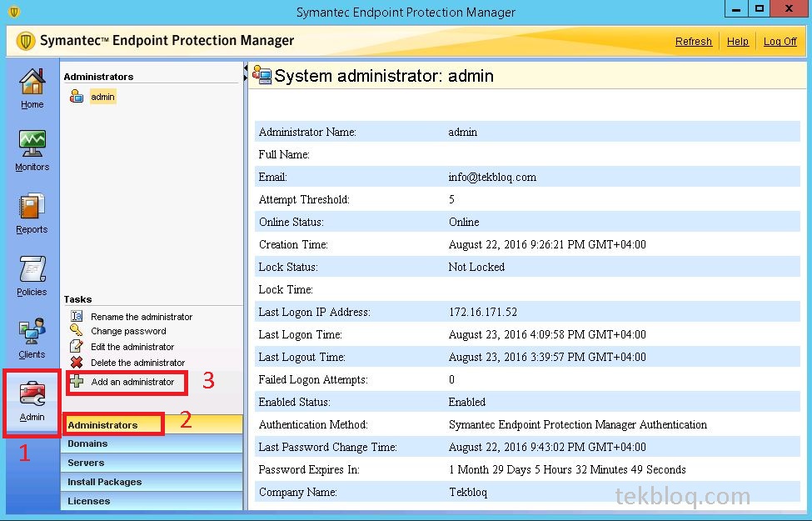Open the Home section icon
The height and width of the screenshot is (521, 812).
click(32, 82)
